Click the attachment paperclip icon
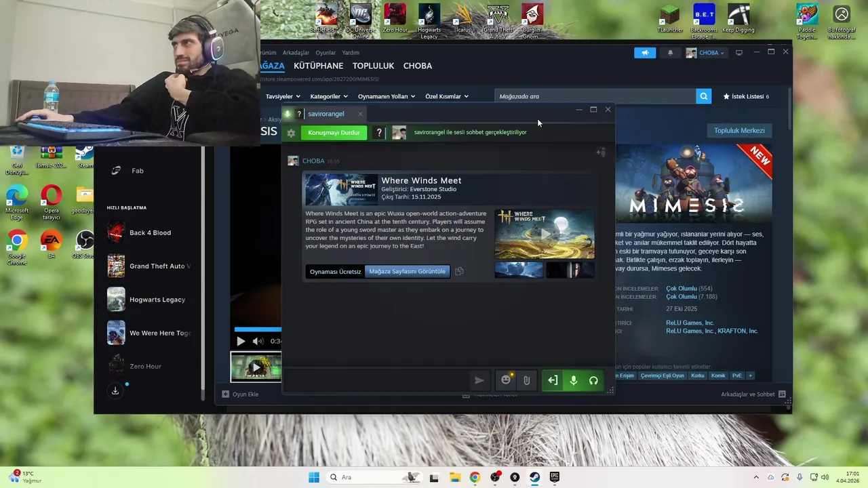The height and width of the screenshot is (488, 868). (526, 380)
